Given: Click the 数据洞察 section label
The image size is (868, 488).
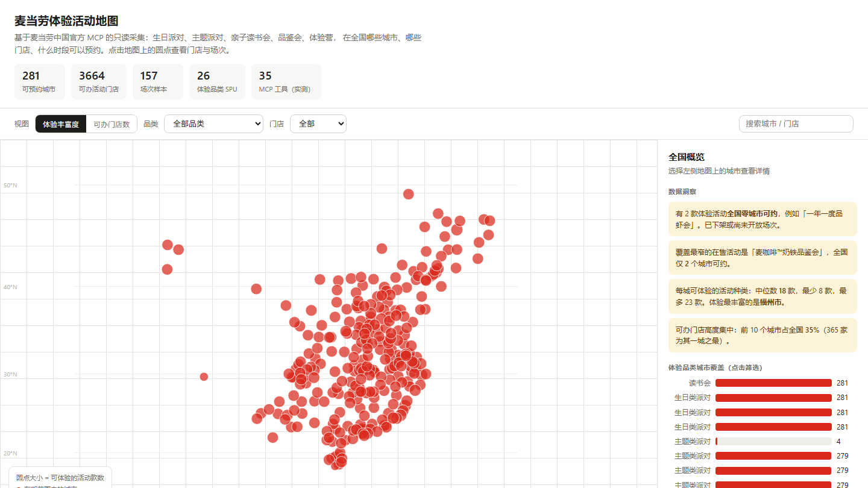Looking at the screenshot, I should point(682,192).
